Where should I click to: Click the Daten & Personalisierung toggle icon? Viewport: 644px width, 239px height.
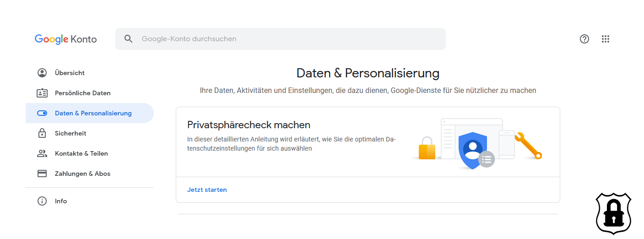(42, 113)
